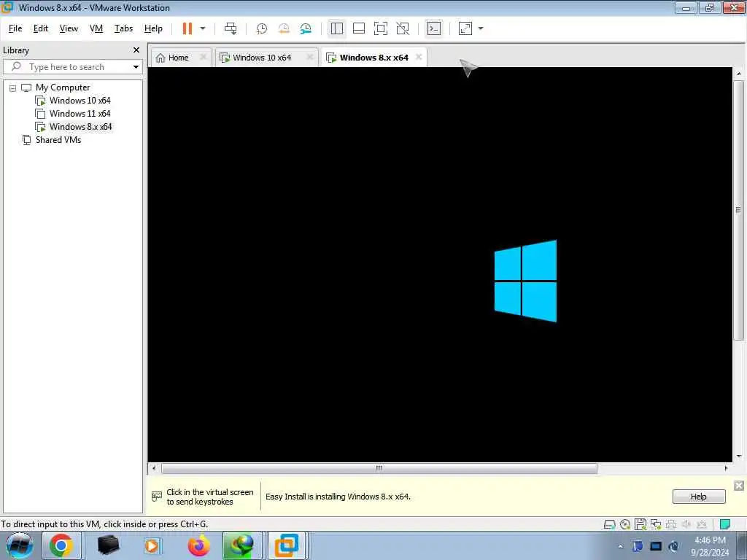Click the Help button in install bar

[698, 496]
